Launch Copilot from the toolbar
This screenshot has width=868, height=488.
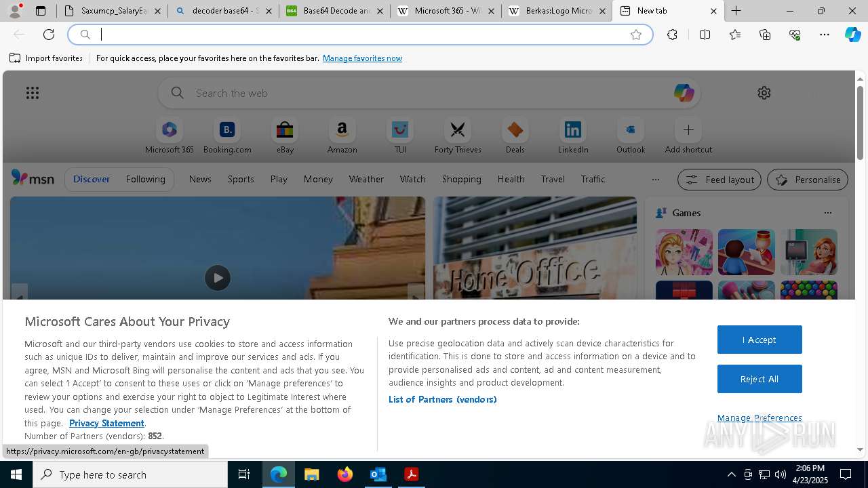pos(853,35)
